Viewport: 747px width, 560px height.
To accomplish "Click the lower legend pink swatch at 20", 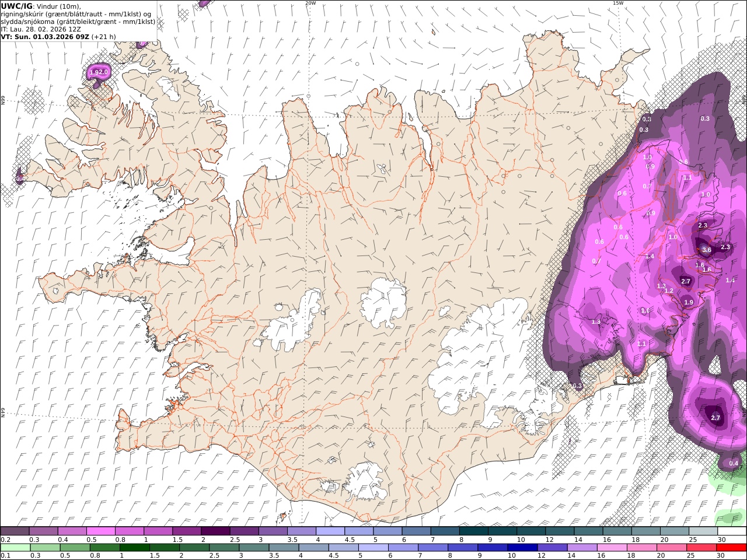I will (x=672, y=548).
